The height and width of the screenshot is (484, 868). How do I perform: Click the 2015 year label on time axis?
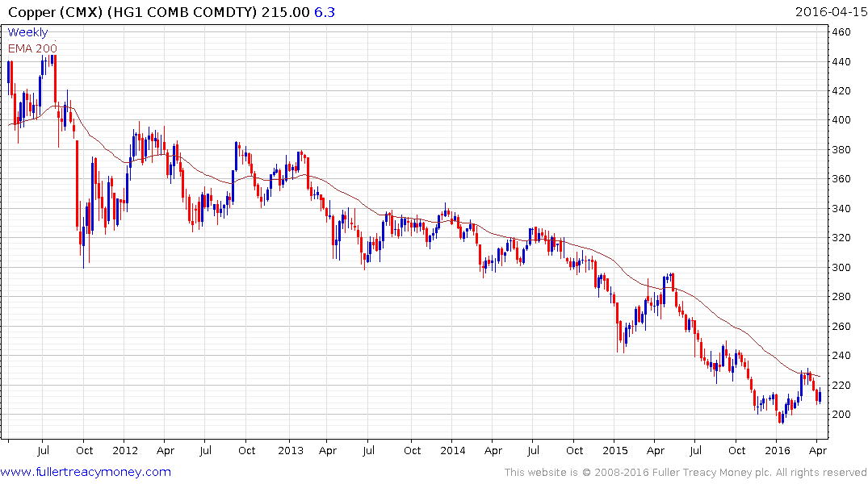click(x=615, y=450)
